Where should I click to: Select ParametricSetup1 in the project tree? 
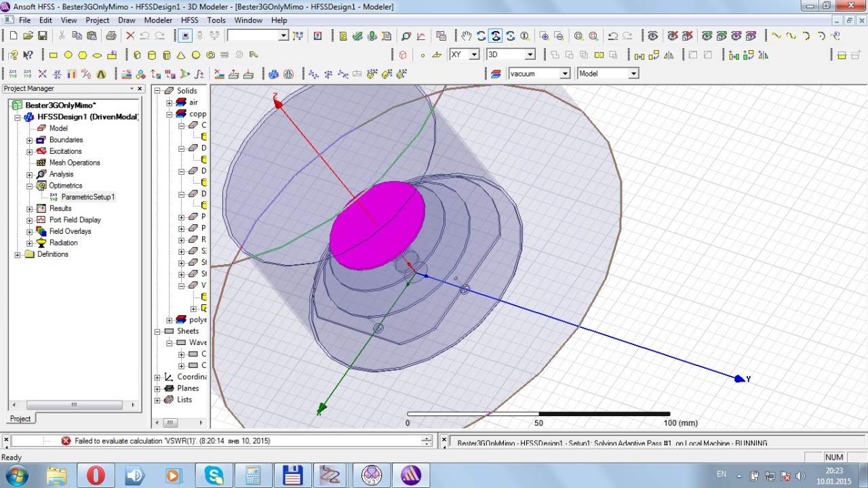pyautogui.click(x=88, y=197)
